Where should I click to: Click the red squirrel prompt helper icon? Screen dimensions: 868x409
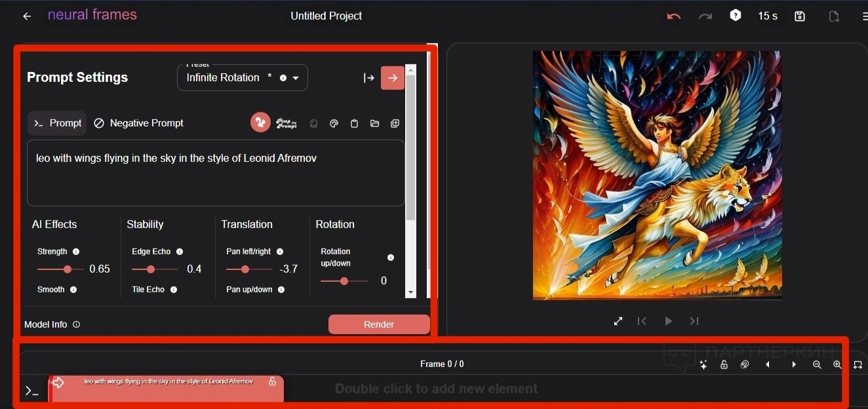click(260, 123)
